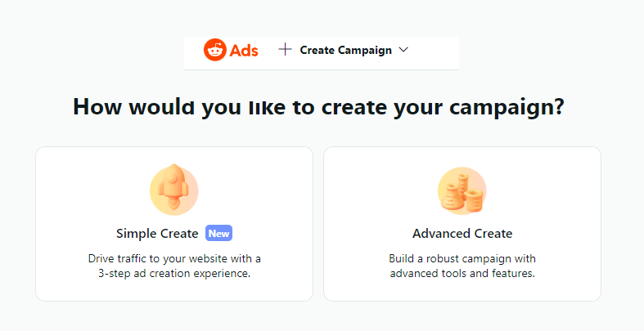The height and width of the screenshot is (331, 644).
Task: Select the coin stack icon for Advanced Create
Action: point(462,191)
